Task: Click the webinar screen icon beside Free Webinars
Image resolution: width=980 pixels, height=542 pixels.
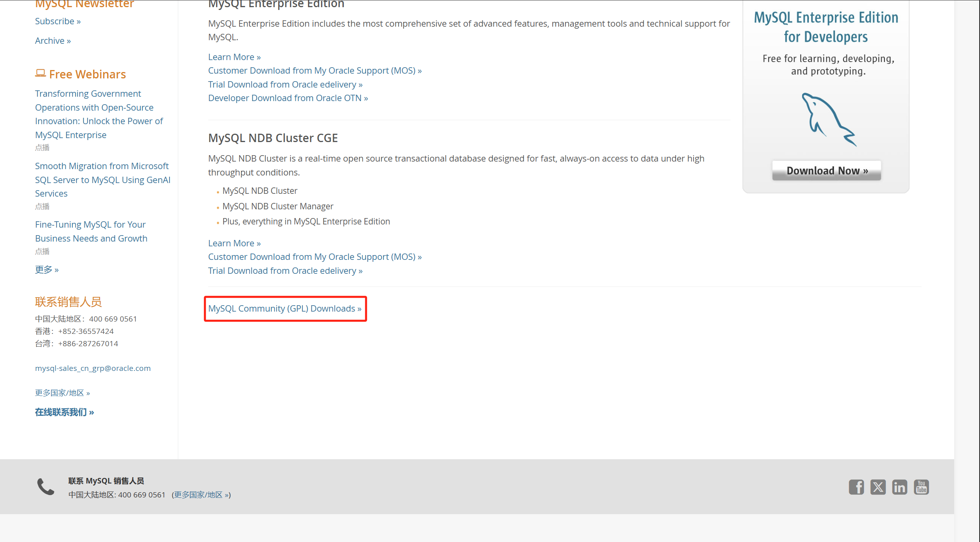Action: pyautogui.click(x=40, y=73)
